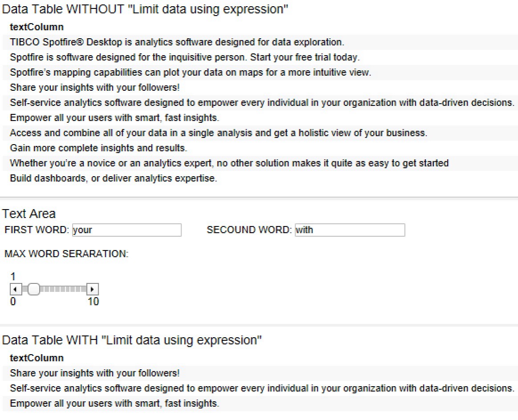Select the 'Build dashboards' row

pos(260,178)
